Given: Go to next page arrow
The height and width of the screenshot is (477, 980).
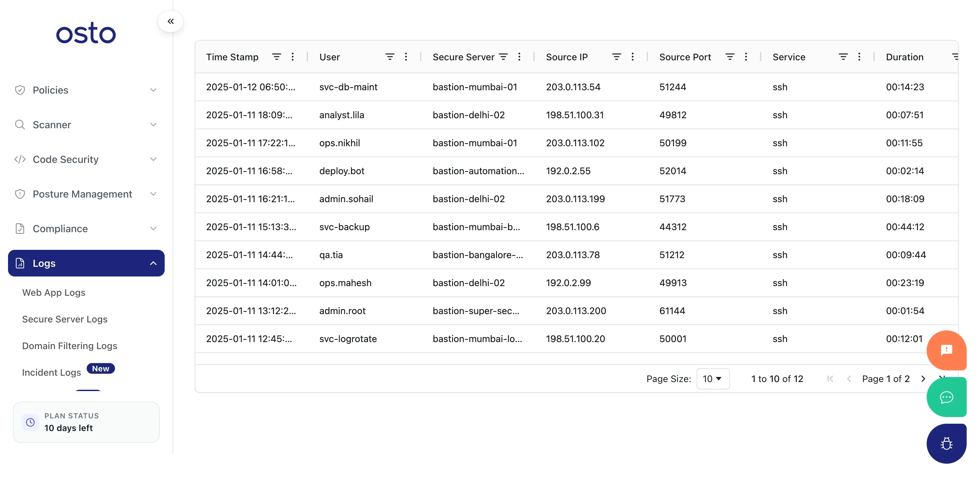Looking at the screenshot, I should (923, 378).
